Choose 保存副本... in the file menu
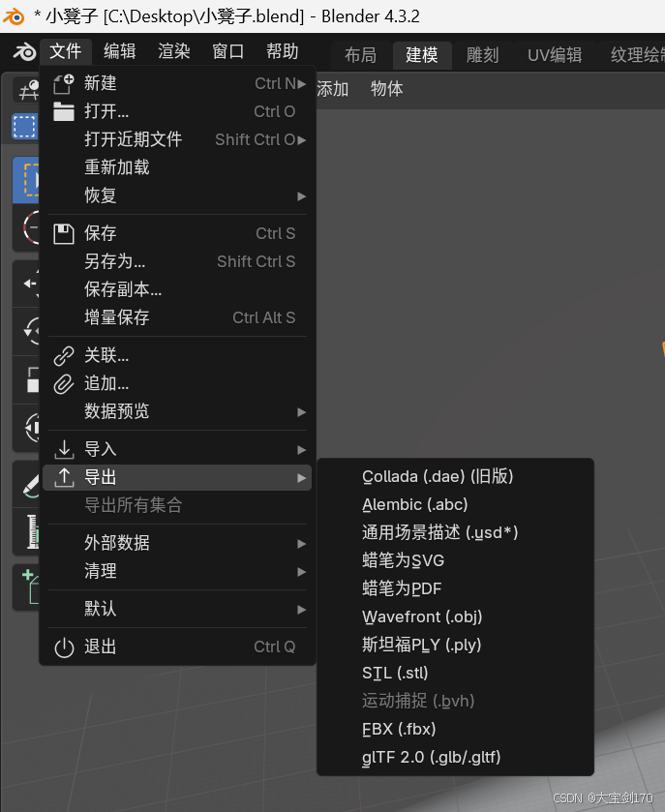Image resolution: width=665 pixels, height=812 pixels. coord(177,289)
